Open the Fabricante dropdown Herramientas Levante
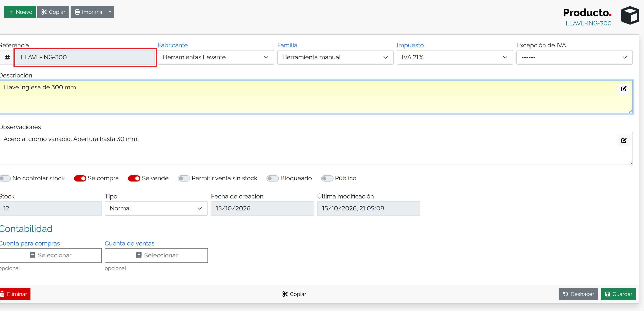Image resolution: width=644 pixels, height=311 pixels. tap(216, 57)
